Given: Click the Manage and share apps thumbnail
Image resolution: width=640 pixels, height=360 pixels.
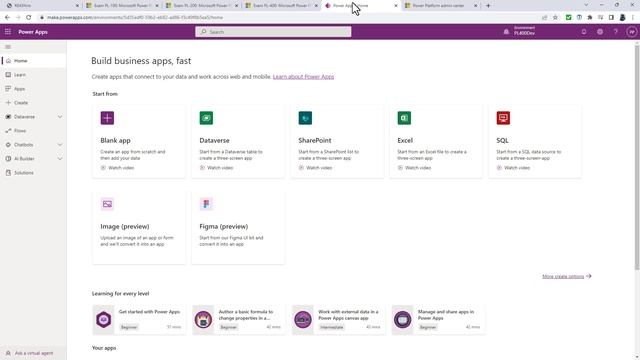Looking at the screenshot, I should click(402, 320).
